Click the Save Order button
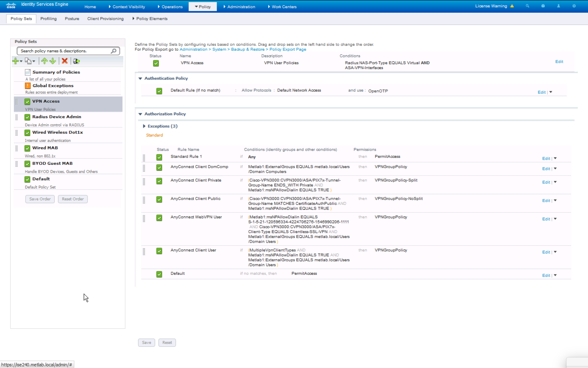This screenshot has height=368, width=588. click(x=40, y=199)
